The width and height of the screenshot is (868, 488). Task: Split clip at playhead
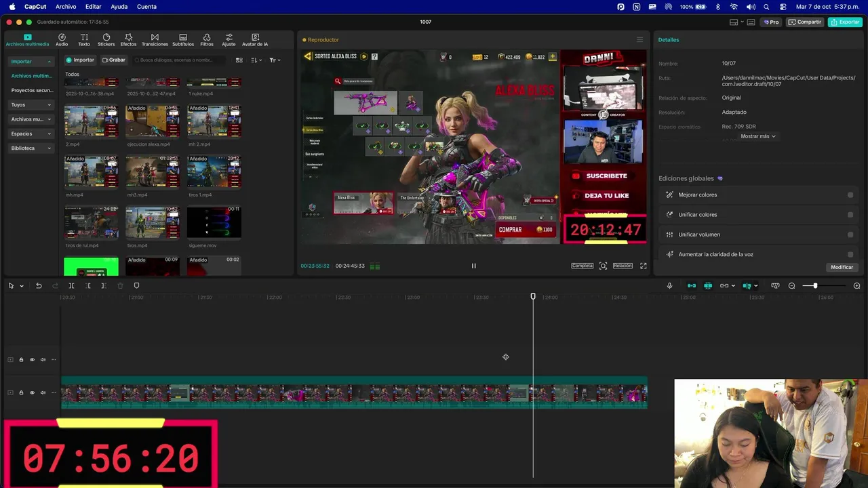[71, 286]
